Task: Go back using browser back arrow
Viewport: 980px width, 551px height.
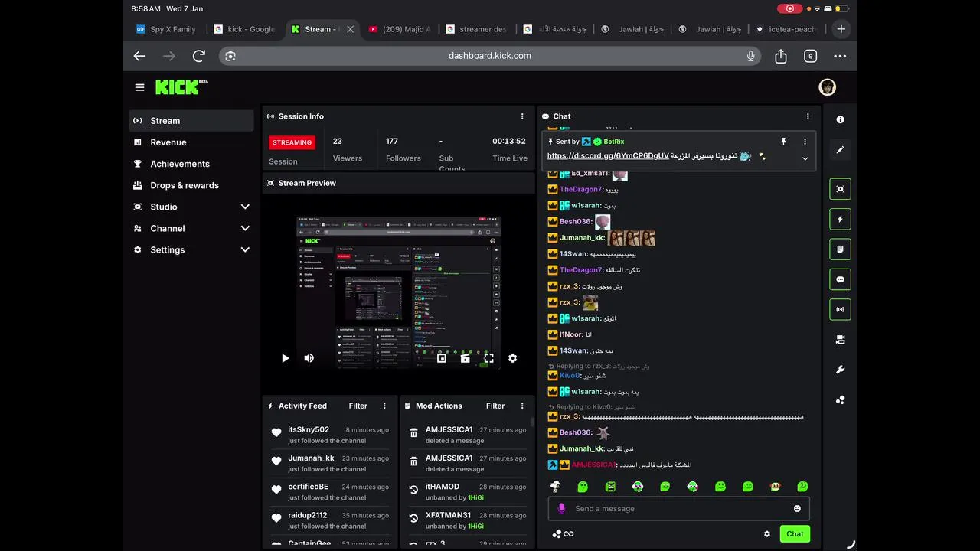Action: point(139,56)
